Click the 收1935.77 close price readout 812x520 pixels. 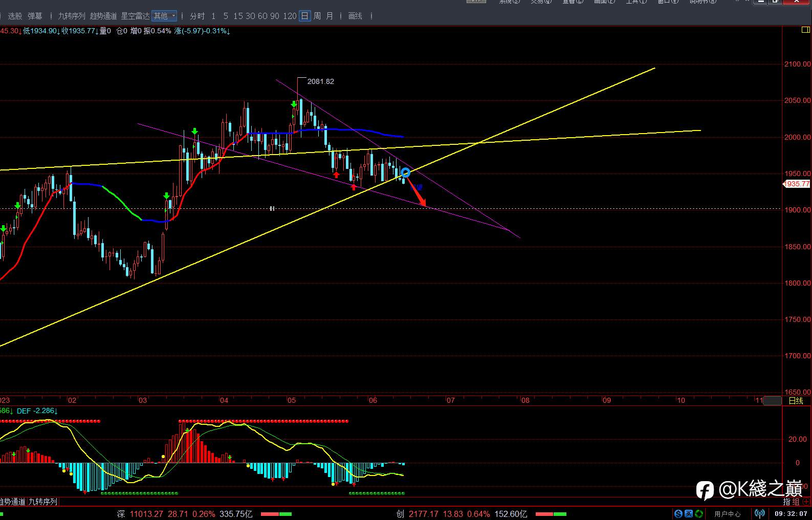coord(79,31)
